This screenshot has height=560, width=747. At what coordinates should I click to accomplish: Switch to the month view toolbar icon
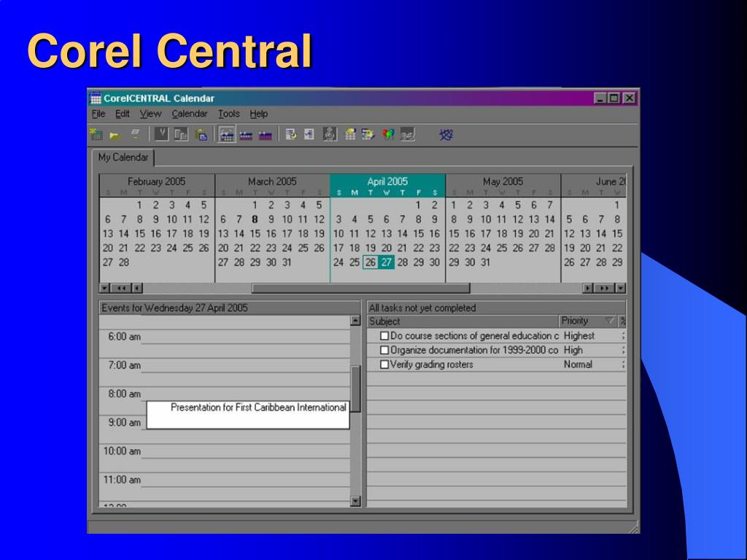[x=265, y=136]
